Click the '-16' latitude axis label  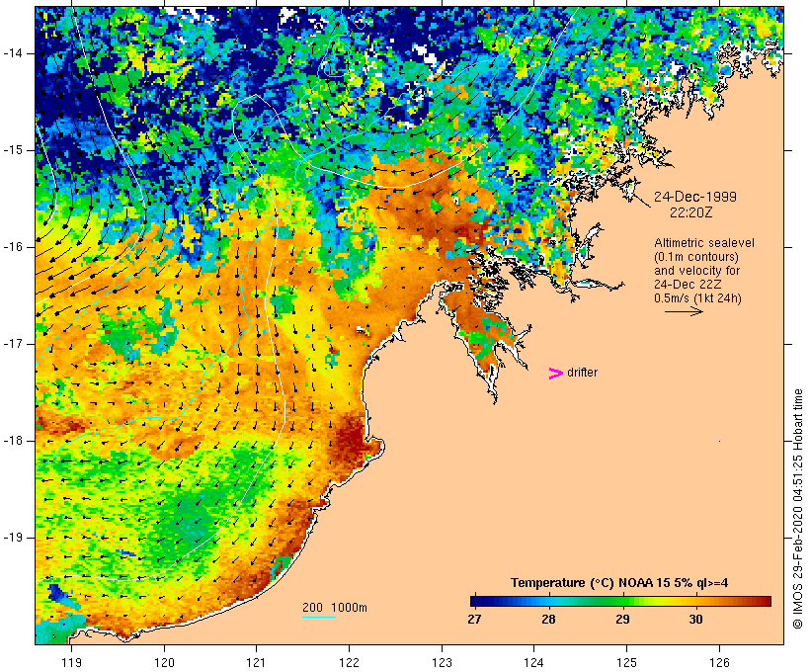click(x=13, y=247)
